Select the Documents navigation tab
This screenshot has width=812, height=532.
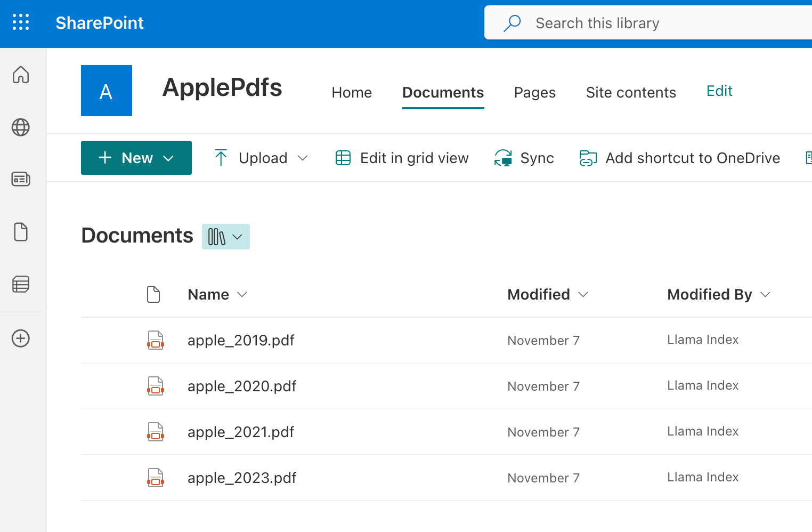point(443,92)
